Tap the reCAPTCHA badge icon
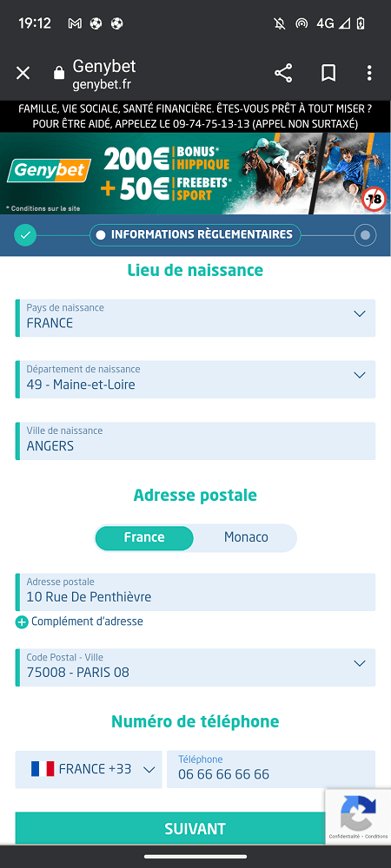Screen dimensions: 391x868 coord(358,813)
